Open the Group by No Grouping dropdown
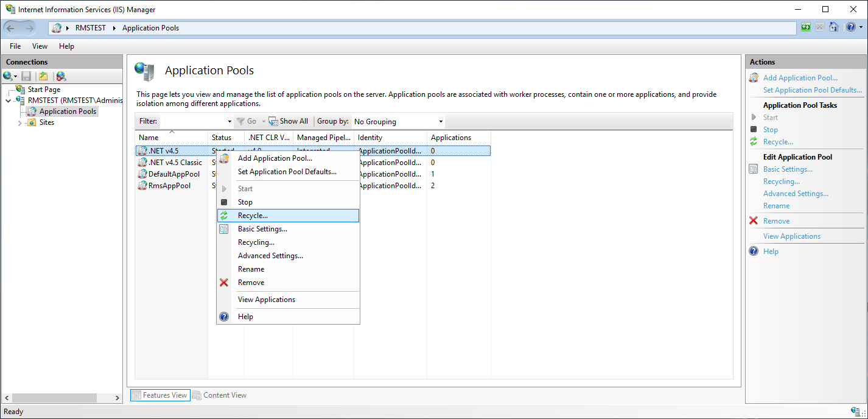The image size is (868, 419). click(399, 121)
